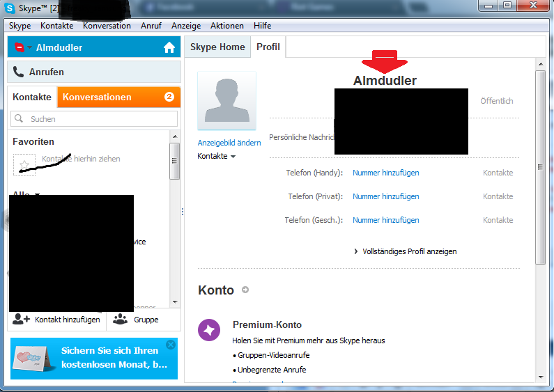Screen dimensions: 554x392
Task: Click the pane splitter handle dots
Action: [183, 212]
